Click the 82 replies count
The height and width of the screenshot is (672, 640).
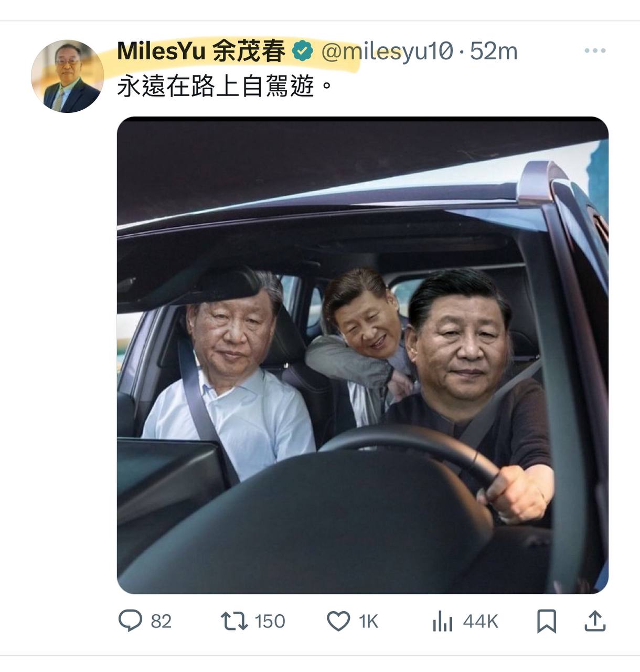tap(161, 622)
